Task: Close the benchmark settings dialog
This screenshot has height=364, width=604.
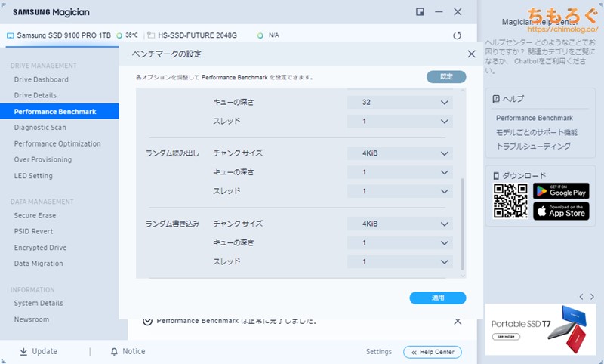Action: click(471, 54)
